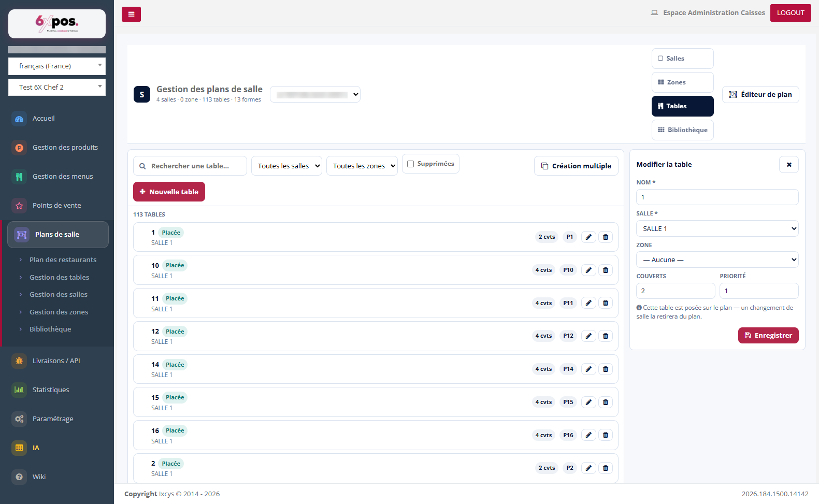Open language selector français (France)

click(57, 66)
